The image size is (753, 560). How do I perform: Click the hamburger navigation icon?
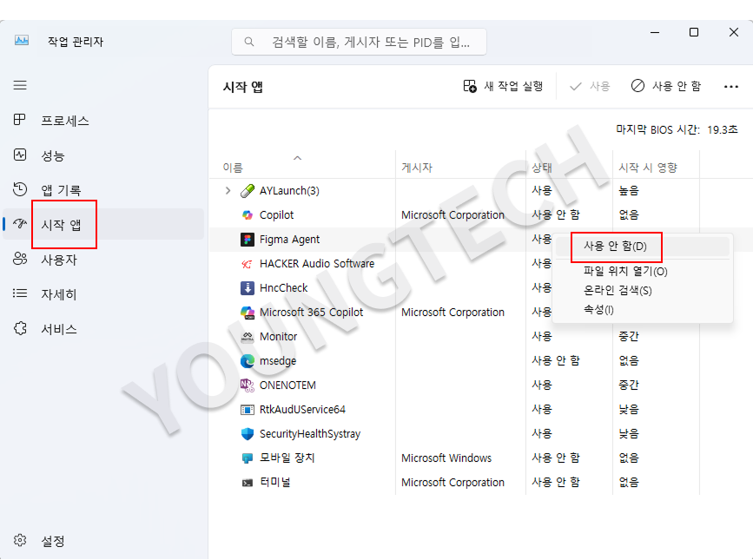(x=19, y=84)
